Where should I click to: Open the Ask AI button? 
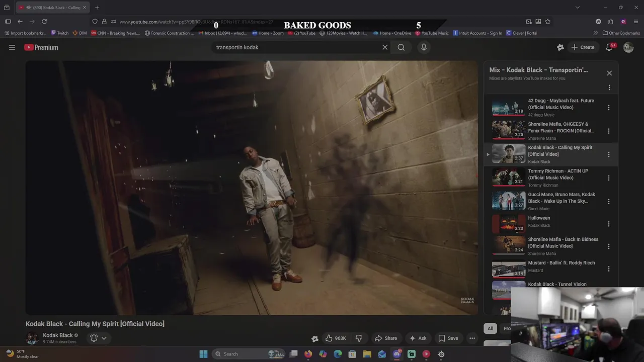pyautogui.click(x=418, y=338)
